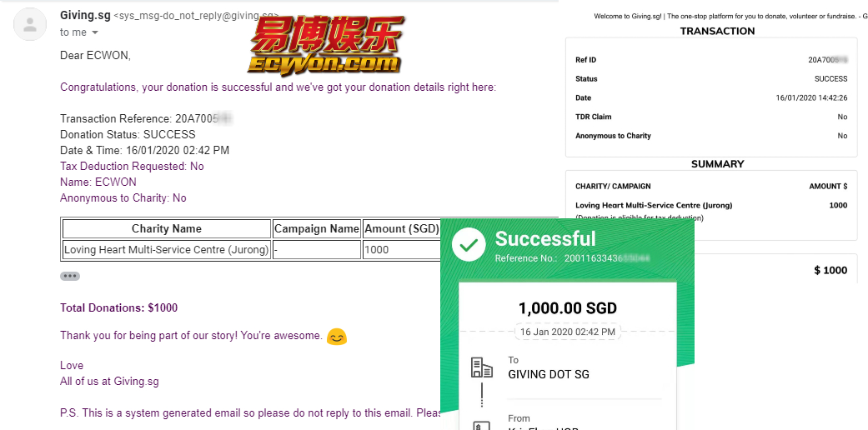Click the 1,000.00 SGD amount text
The height and width of the screenshot is (430, 868).
[x=568, y=308]
